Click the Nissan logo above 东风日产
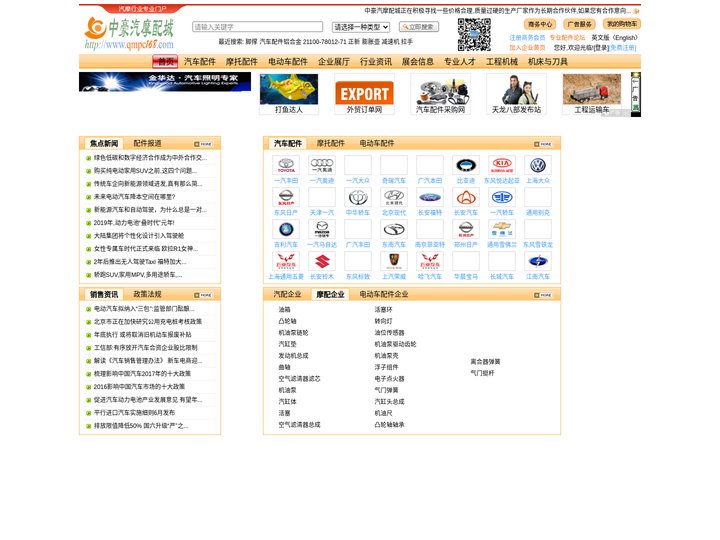Screen dimensions: 720x540 pyautogui.click(x=286, y=197)
